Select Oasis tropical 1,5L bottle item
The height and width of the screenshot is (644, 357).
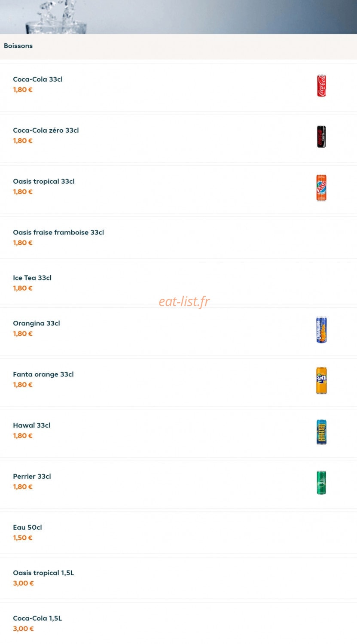[178, 578]
